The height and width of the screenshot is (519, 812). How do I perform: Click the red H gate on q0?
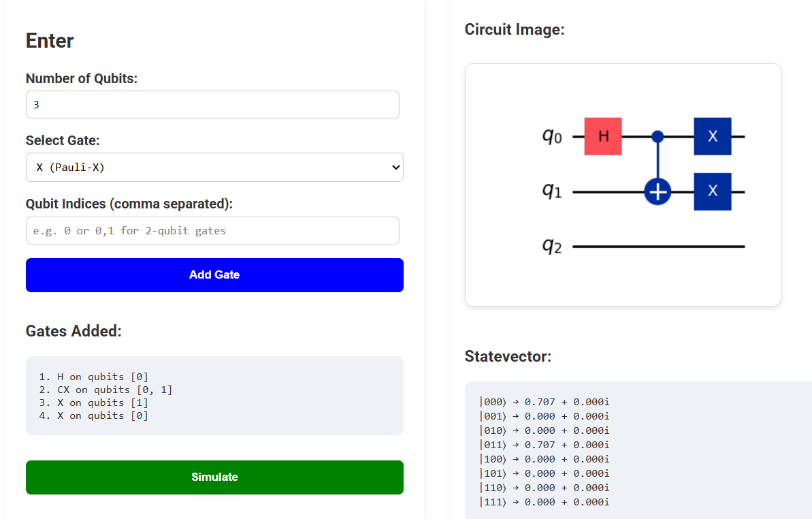[x=603, y=136]
